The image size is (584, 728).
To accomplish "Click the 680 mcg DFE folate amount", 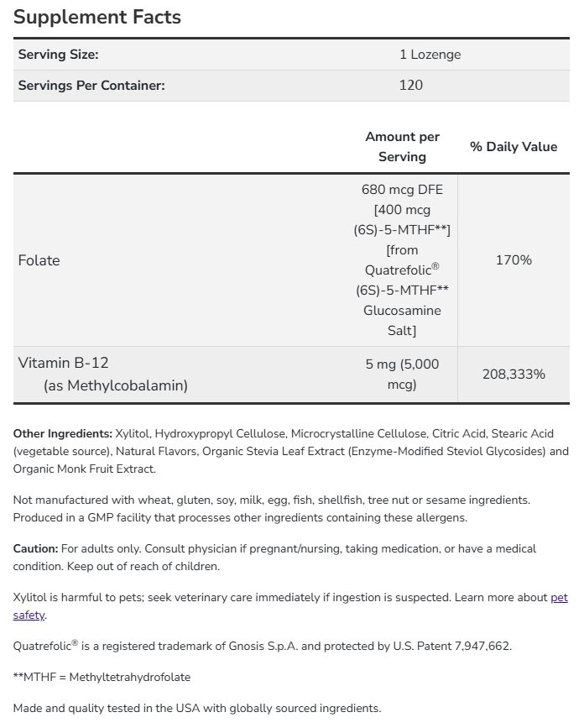I will coord(402,190).
